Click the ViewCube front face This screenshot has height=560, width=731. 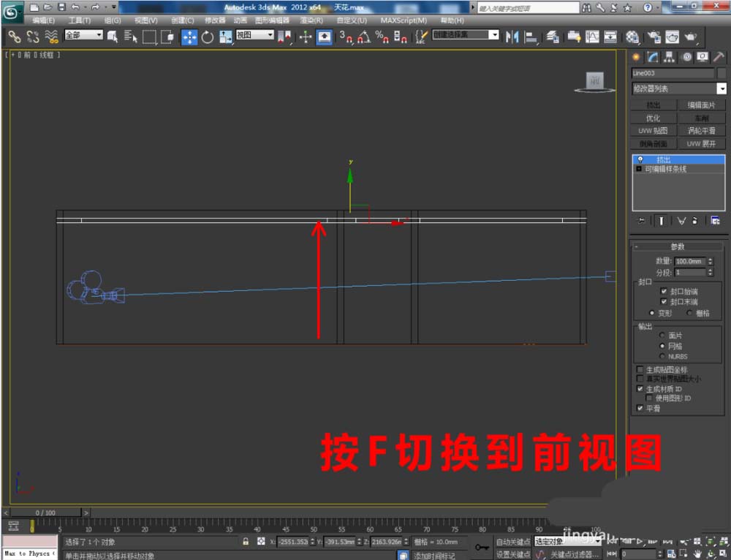[x=594, y=80]
